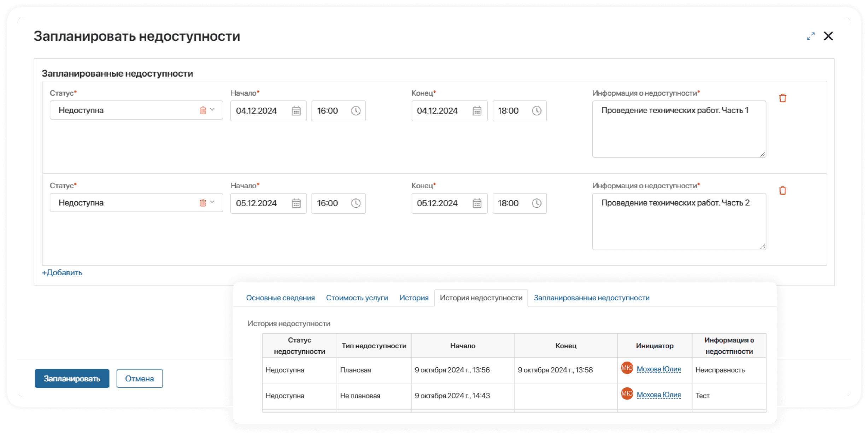Open the Стоимость услуги tab
This screenshot has width=868, height=438.
pos(357,298)
